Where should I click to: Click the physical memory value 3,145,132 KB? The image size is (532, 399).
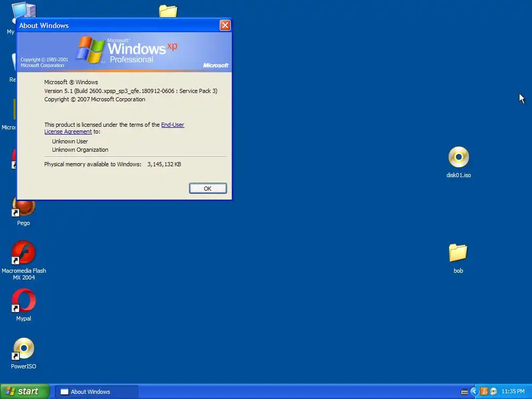(x=164, y=164)
